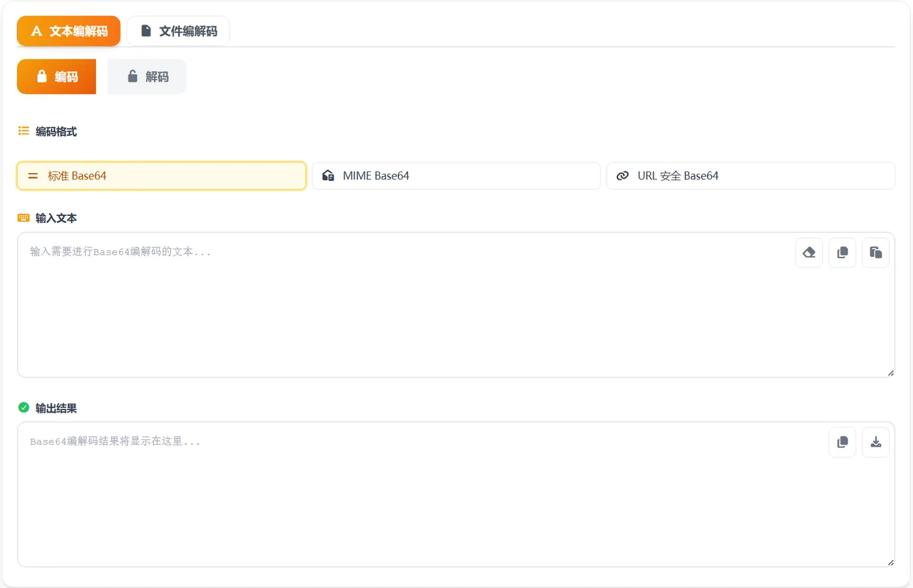Screen dimensions: 913x588
Task: Paste clipboard into input using paste icon
Action: pyautogui.click(x=876, y=253)
